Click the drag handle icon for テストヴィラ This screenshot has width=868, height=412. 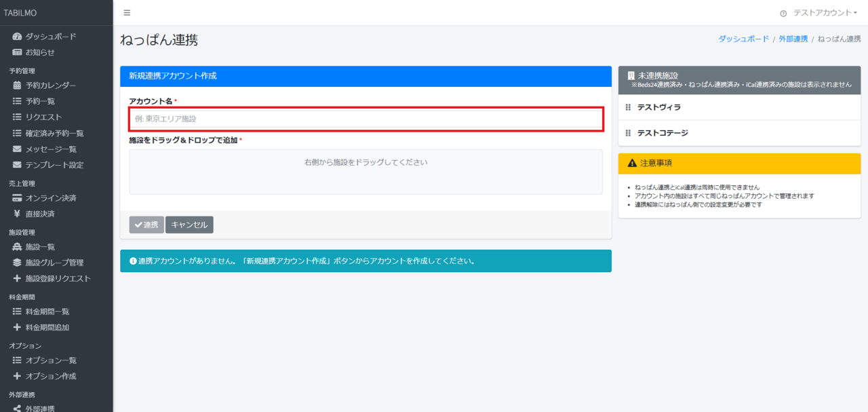[x=628, y=107]
